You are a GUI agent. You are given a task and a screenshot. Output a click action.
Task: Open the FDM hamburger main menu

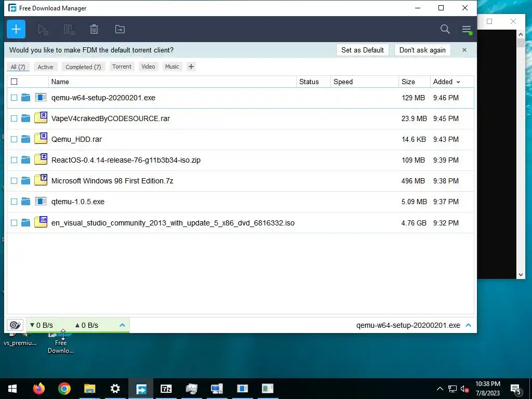(467, 30)
